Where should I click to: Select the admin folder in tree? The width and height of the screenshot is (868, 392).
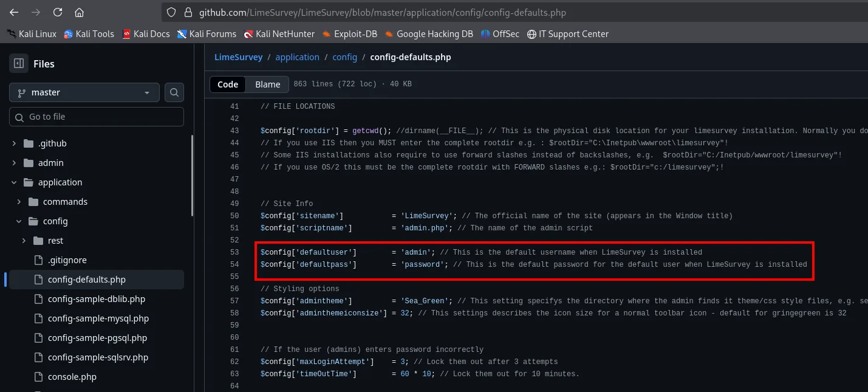(50, 163)
